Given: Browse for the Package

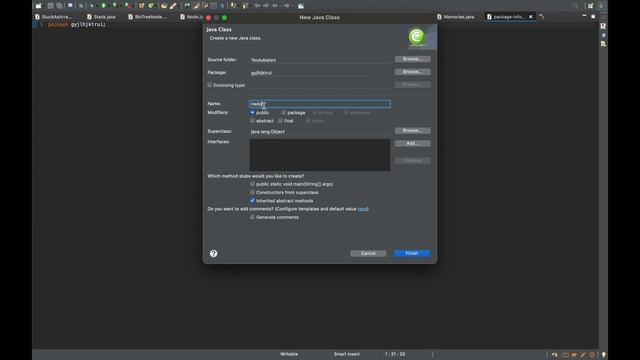Looking at the screenshot, I should tap(412, 72).
